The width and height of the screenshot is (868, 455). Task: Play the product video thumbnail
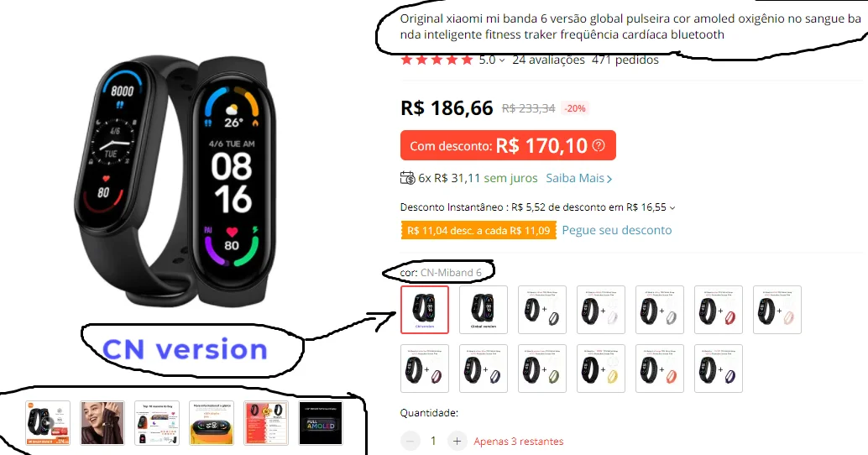48,423
